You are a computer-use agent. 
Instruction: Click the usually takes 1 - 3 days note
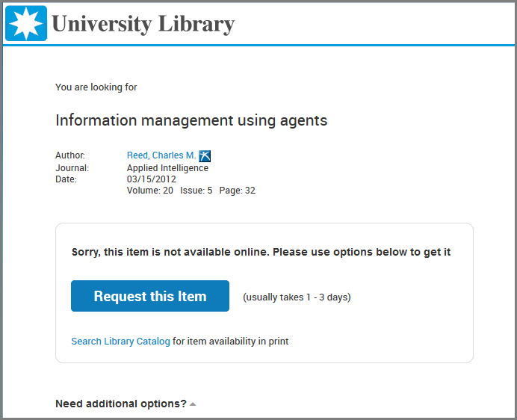(297, 297)
